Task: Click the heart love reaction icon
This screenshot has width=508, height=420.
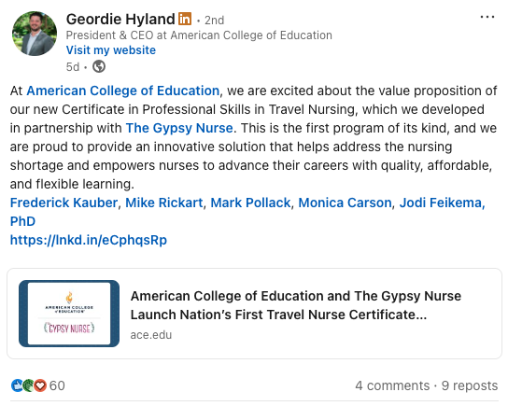Action: pos(40,385)
